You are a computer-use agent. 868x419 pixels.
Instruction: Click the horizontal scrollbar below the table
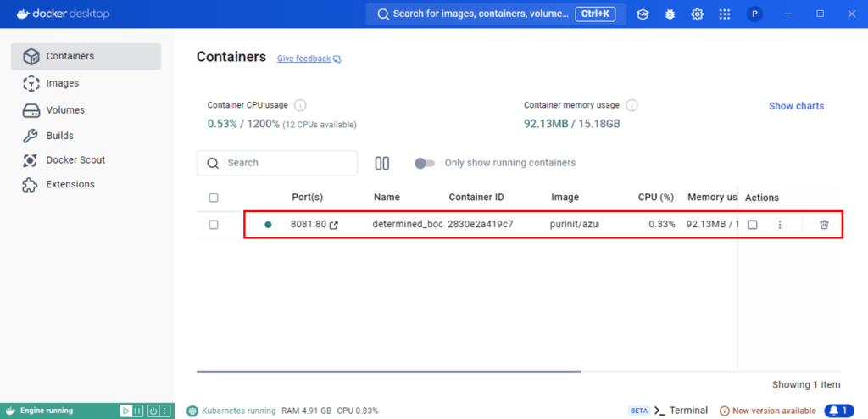[x=388, y=372]
